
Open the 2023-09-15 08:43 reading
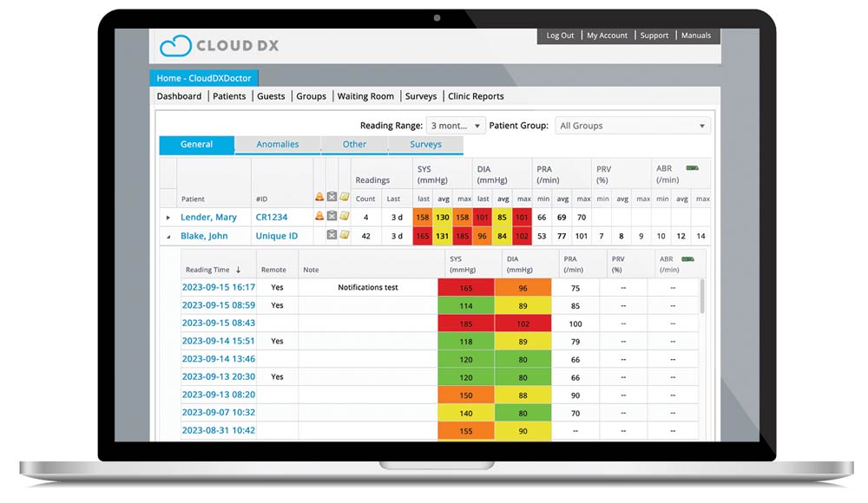click(x=219, y=323)
